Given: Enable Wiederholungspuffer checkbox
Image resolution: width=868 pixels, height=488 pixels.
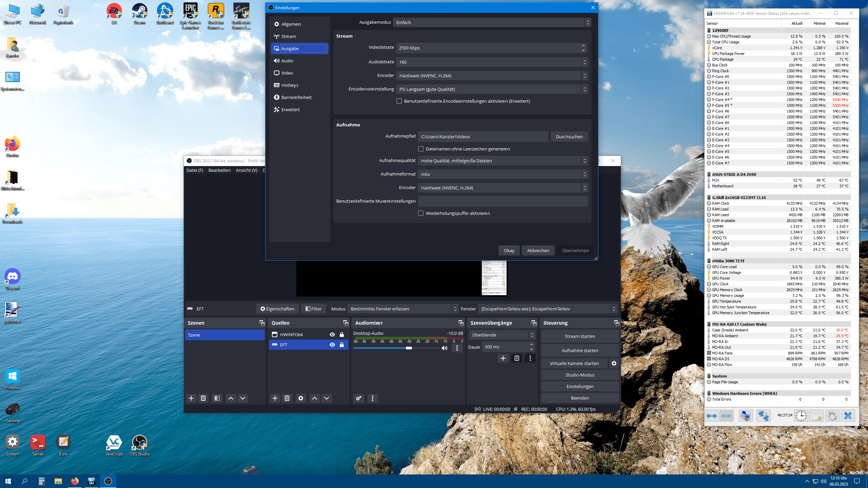Looking at the screenshot, I should point(421,213).
